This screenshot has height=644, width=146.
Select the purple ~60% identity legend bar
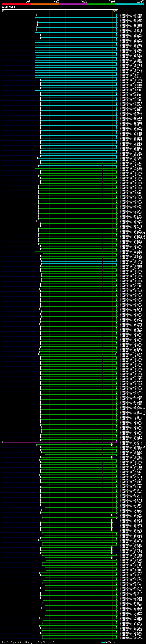[x=73, y=4]
